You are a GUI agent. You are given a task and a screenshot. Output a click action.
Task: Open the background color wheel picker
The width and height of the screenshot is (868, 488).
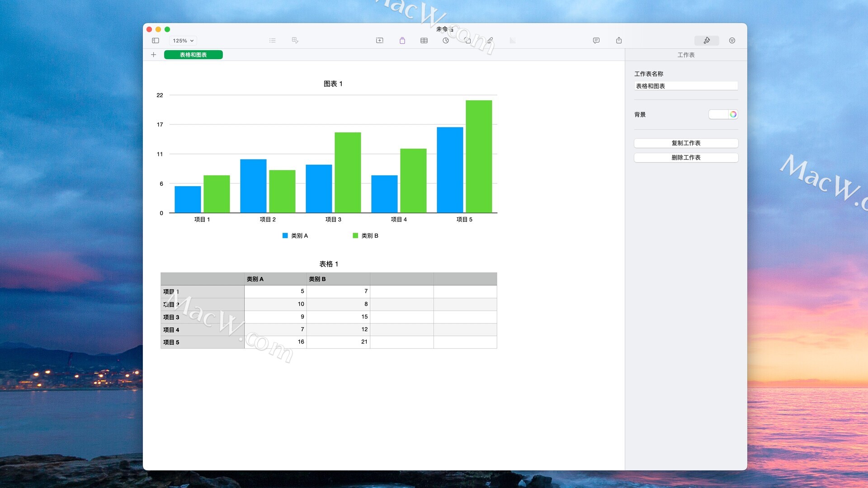click(x=733, y=114)
